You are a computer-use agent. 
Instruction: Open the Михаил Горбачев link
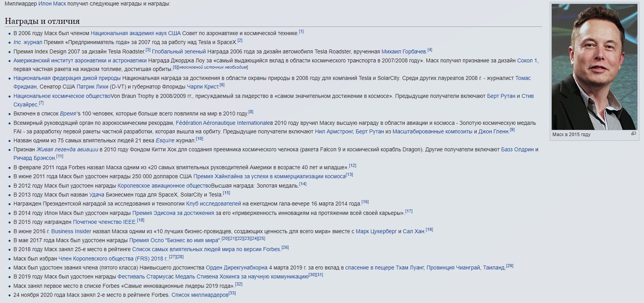(404, 51)
